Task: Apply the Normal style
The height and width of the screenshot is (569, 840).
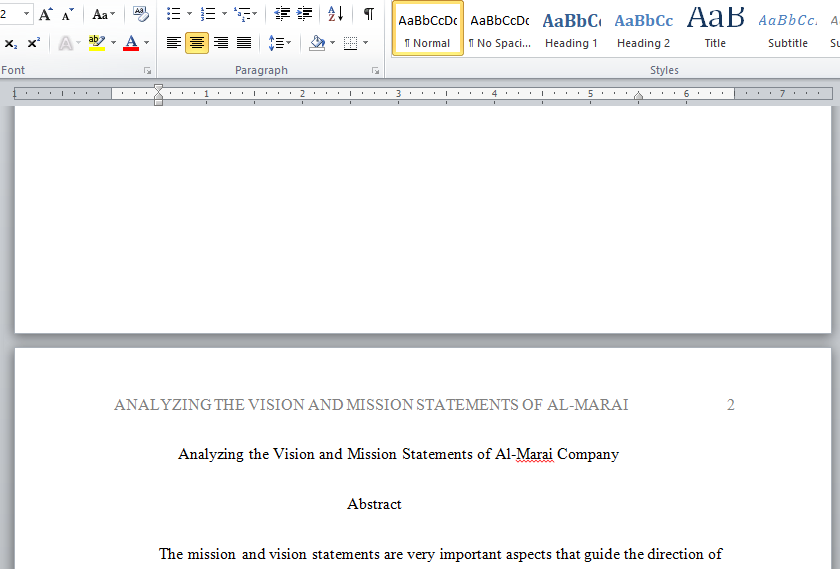Action: coord(428,28)
